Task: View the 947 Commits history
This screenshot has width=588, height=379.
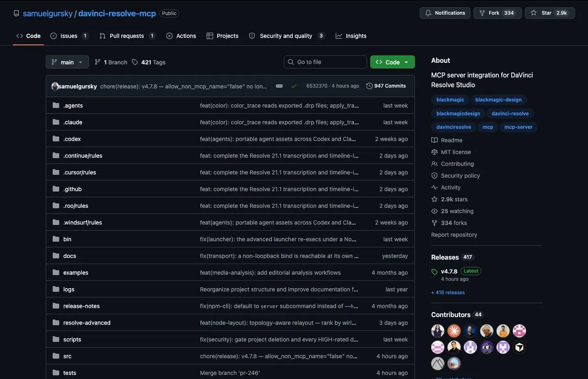Action: [386, 86]
